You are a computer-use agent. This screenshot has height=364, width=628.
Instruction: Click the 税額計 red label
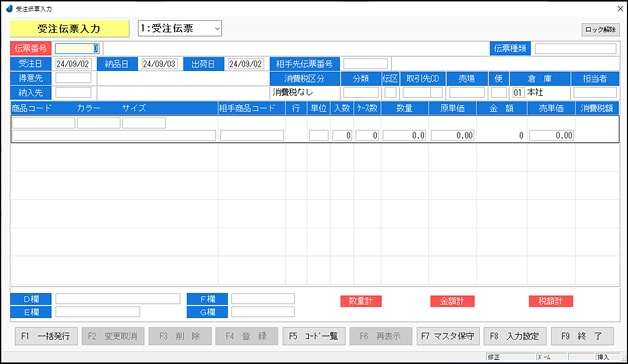coord(551,301)
